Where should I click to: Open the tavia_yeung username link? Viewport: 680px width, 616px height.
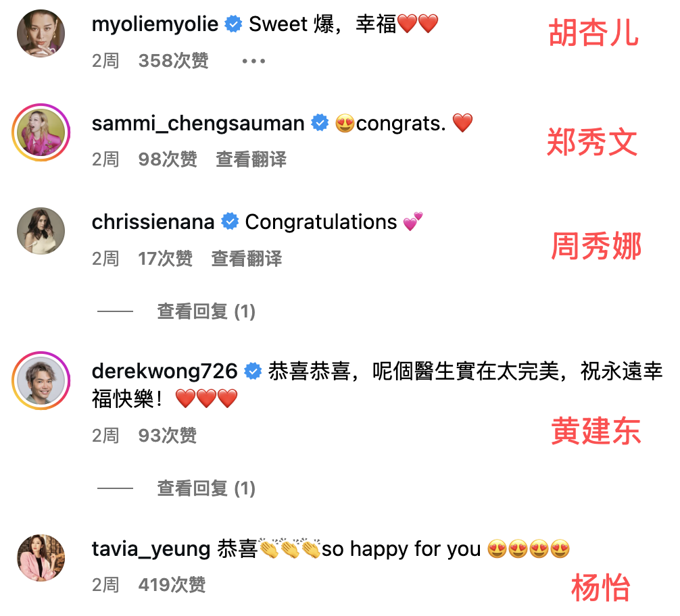tap(151, 549)
